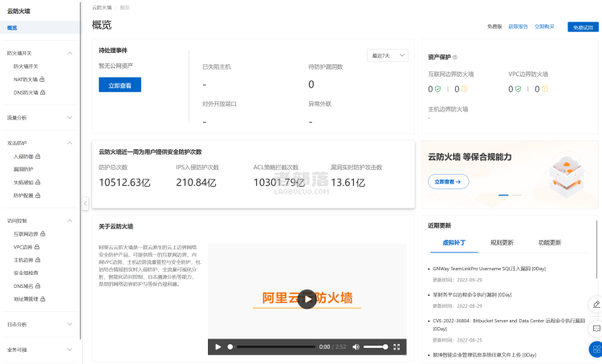
Task: Click the 云防火墙 breadcrumb link
Action: click(102, 7)
